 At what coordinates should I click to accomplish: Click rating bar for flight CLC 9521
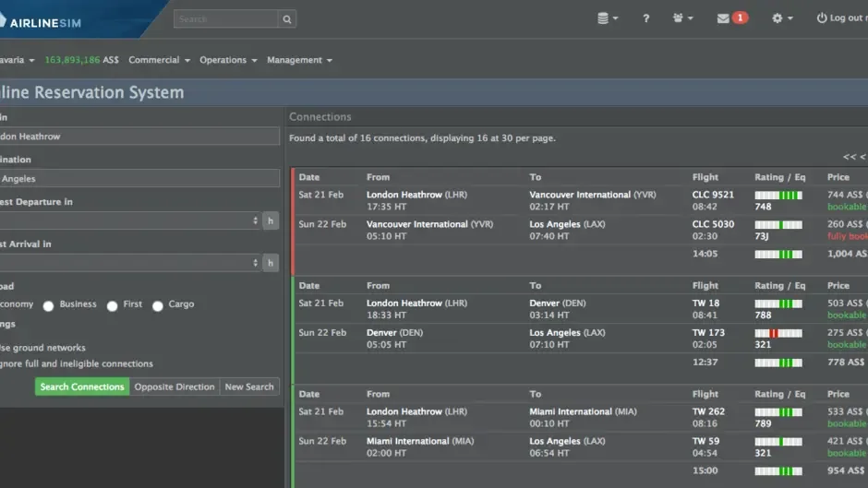pos(778,196)
